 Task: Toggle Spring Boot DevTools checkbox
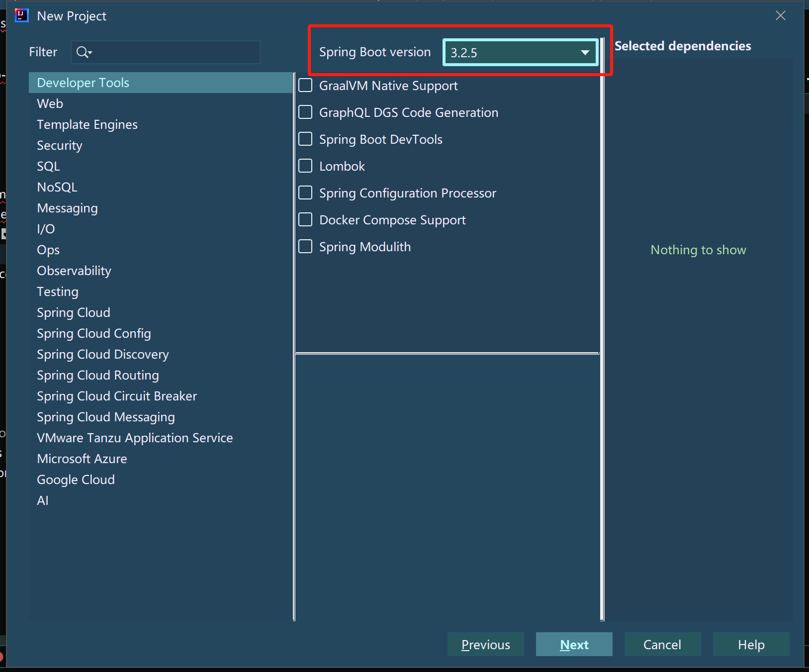tap(305, 139)
